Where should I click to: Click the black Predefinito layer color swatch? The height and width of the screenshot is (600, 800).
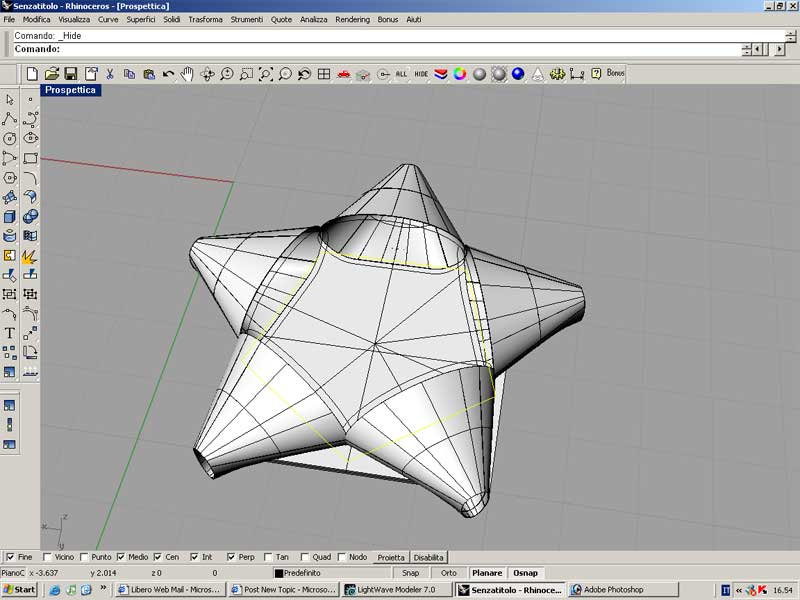[279, 573]
